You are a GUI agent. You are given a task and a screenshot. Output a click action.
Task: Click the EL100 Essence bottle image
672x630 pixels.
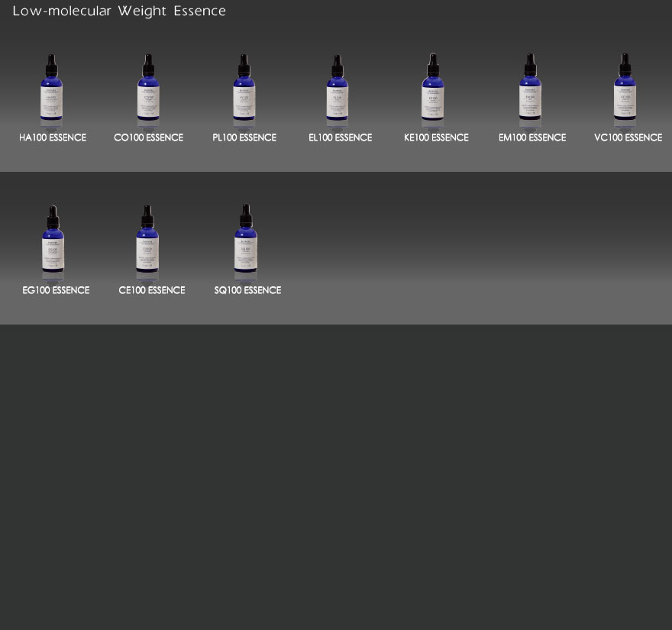click(338, 89)
